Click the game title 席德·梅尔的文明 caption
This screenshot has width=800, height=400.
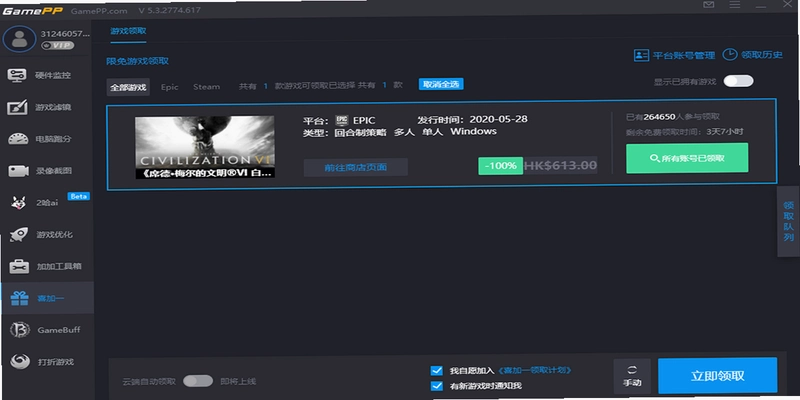point(205,172)
